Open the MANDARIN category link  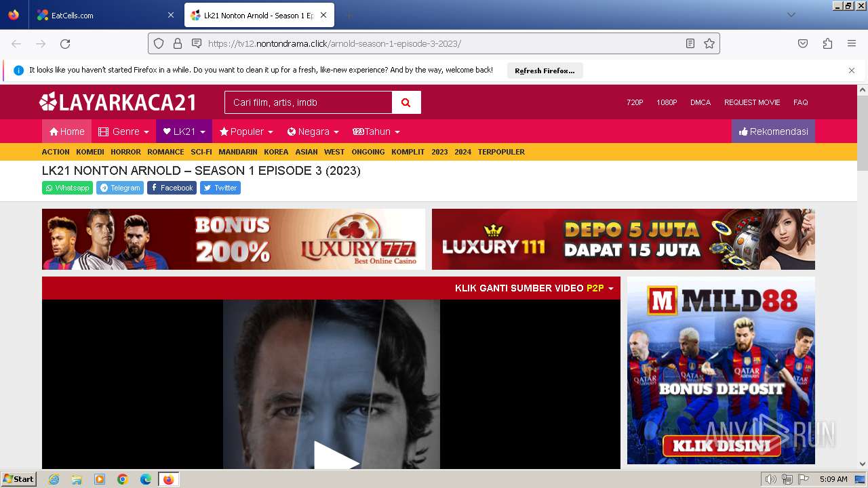click(x=238, y=152)
